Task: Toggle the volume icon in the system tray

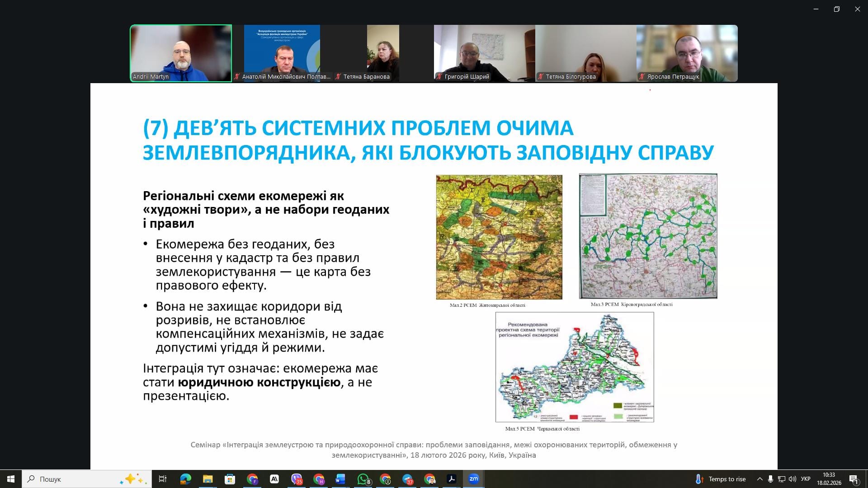Action: [x=792, y=479]
